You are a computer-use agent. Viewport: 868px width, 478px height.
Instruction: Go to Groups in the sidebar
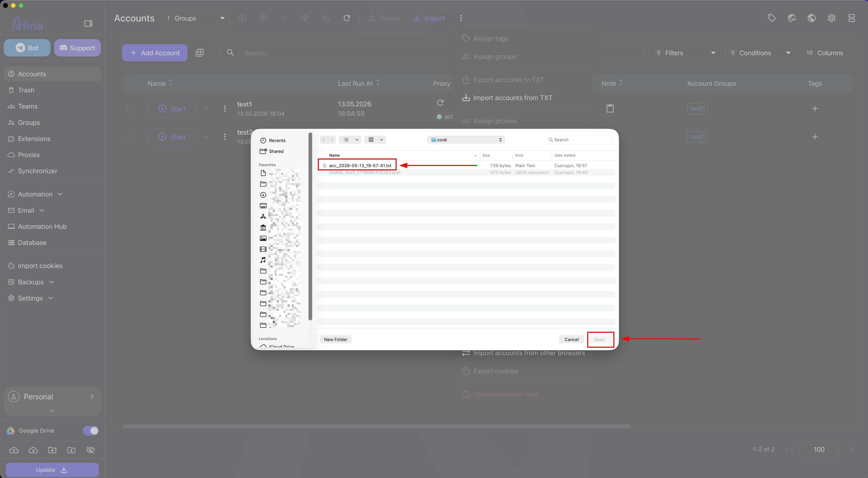click(x=52, y=122)
